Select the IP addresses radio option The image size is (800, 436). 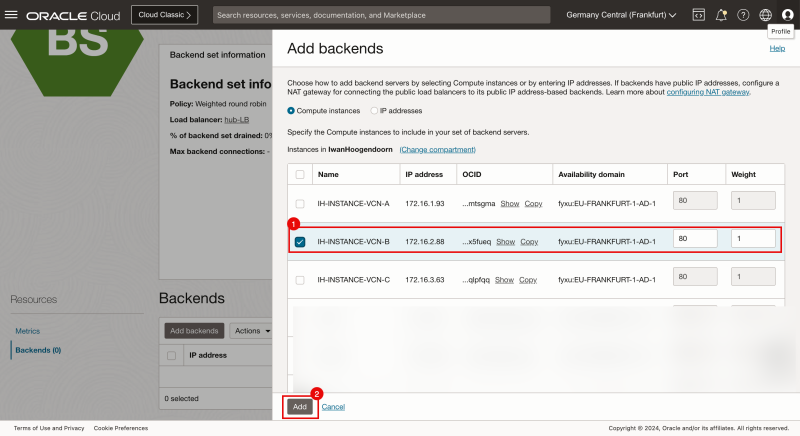(x=374, y=110)
